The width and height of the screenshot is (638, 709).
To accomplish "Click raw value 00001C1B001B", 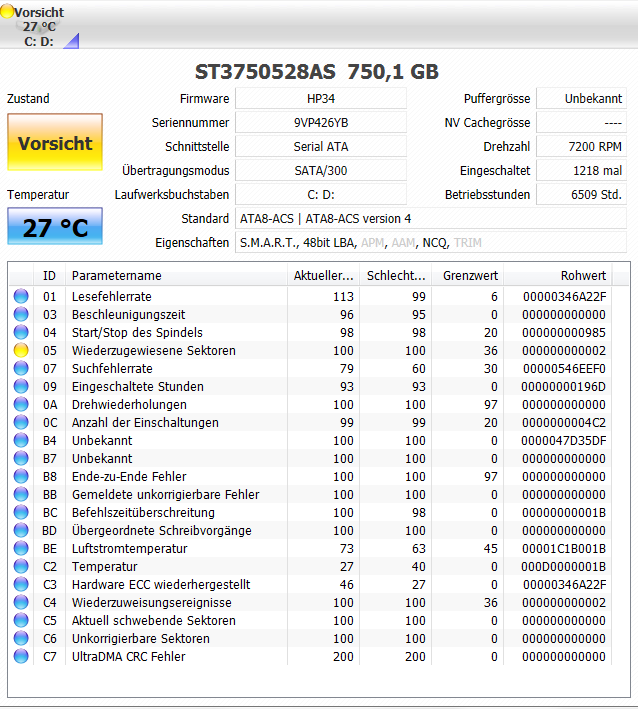I will 564,548.
